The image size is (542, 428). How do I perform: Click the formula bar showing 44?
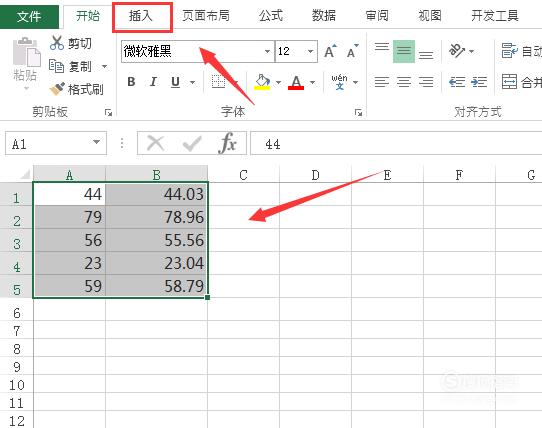pyautogui.click(x=396, y=143)
